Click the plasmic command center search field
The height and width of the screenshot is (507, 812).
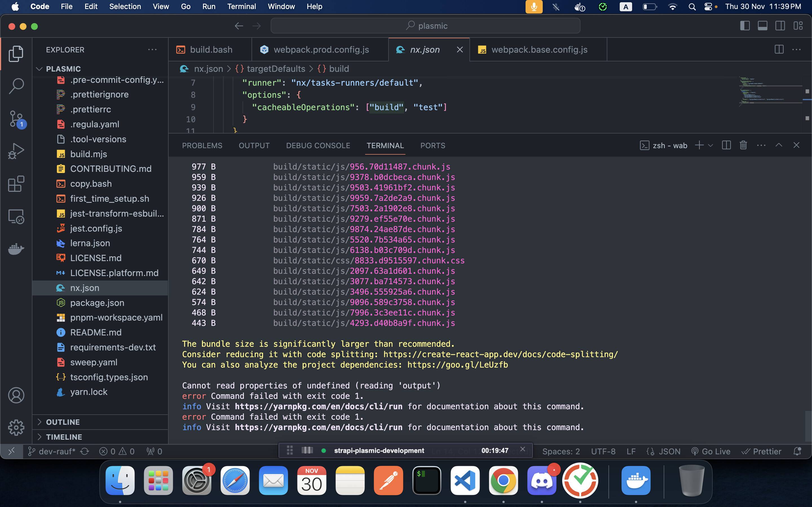[x=425, y=26]
